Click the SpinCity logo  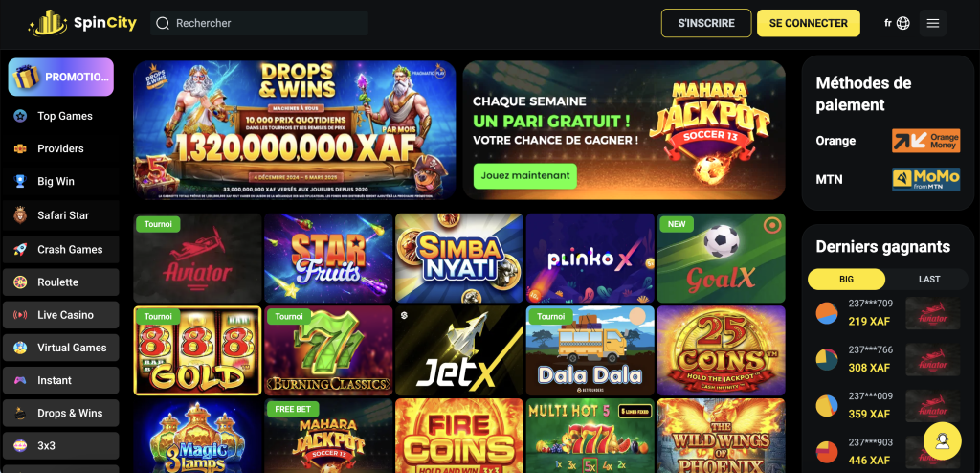(82, 24)
